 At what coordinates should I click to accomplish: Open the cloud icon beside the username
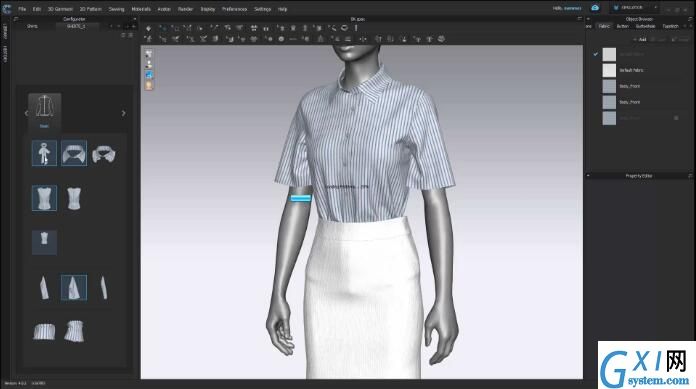[595, 8]
